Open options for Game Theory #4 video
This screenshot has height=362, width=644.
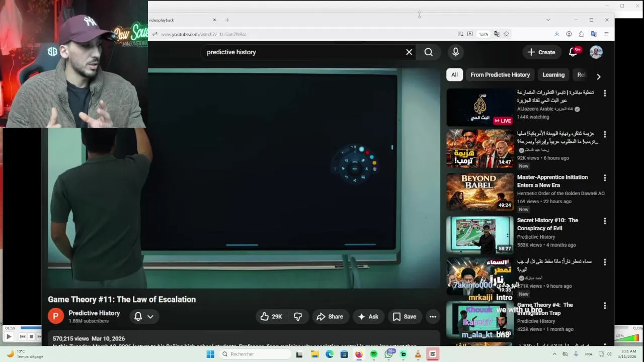point(605,306)
